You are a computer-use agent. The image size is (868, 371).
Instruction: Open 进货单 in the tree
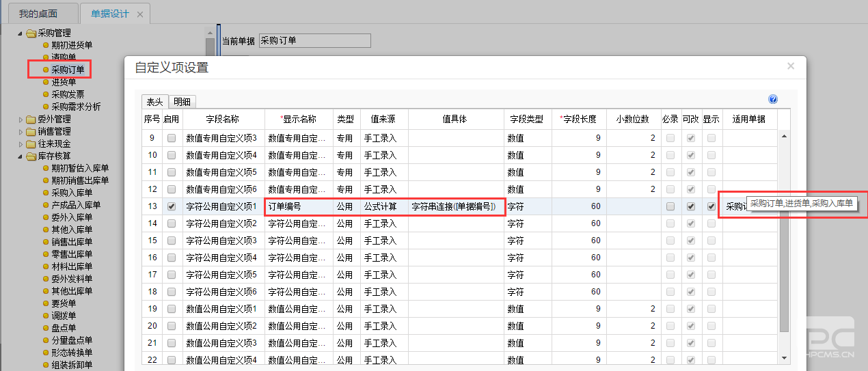64,82
